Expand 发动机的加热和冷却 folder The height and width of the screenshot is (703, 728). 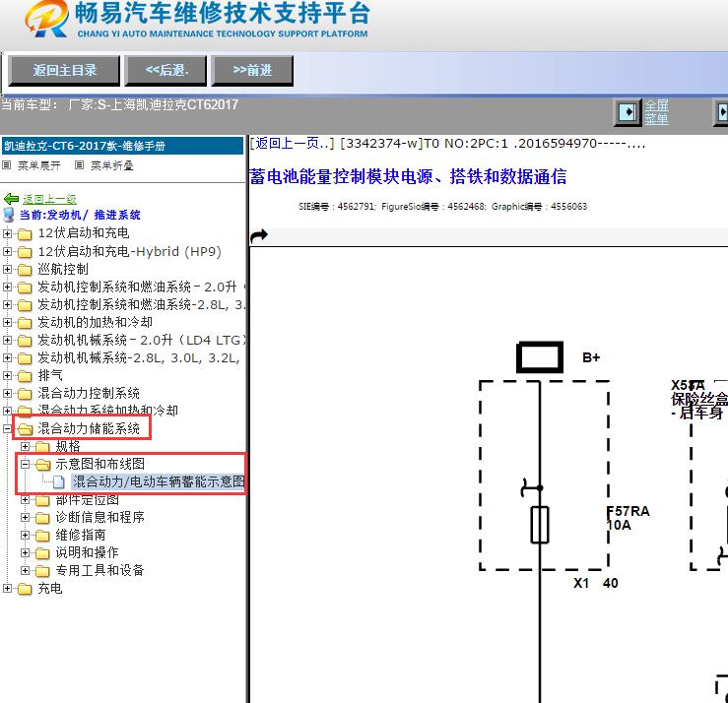[x=8, y=322]
